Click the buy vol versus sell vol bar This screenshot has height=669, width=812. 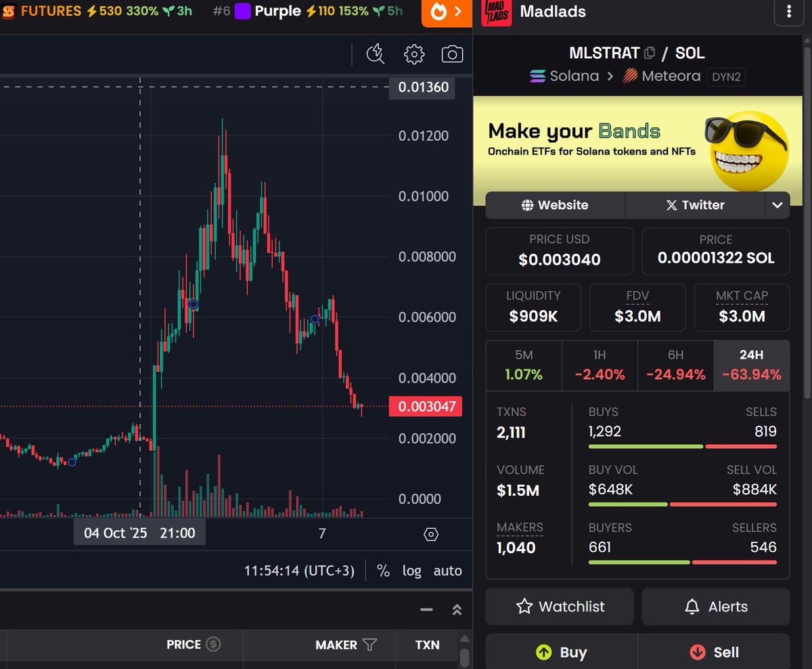click(683, 504)
